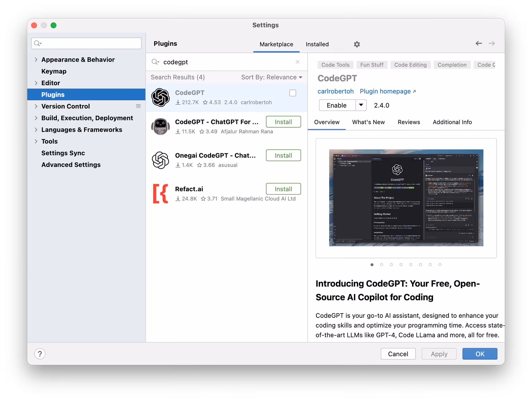The width and height of the screenshot is (532, 401).
Task: Expand the Tools settings section
Action: pyautogui.click(x=36, y=141)
